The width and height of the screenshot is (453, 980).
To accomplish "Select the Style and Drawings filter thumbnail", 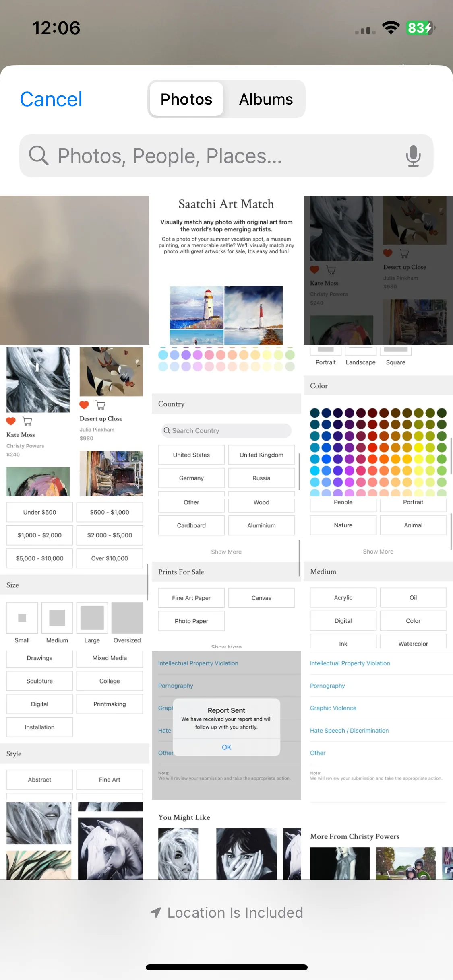I will tap(74, 725).
